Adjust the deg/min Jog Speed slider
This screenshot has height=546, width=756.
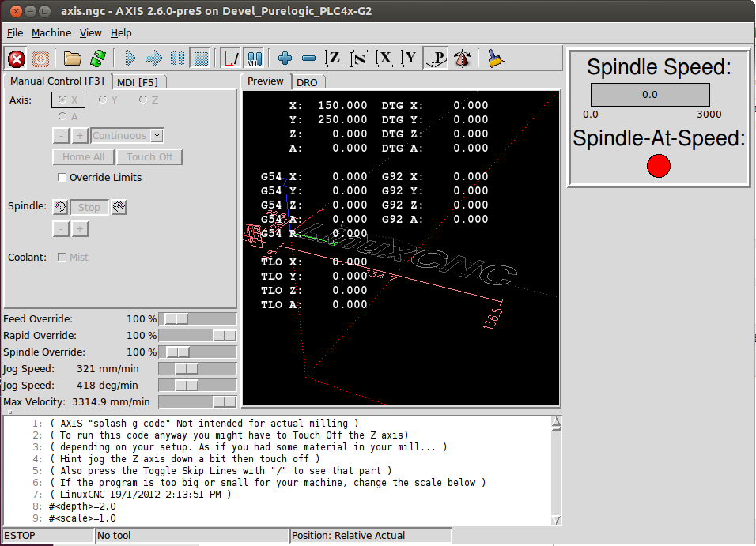(x=198, y=386)
